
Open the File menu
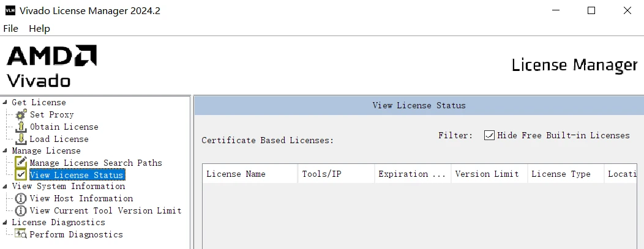[x=11, y=29]
